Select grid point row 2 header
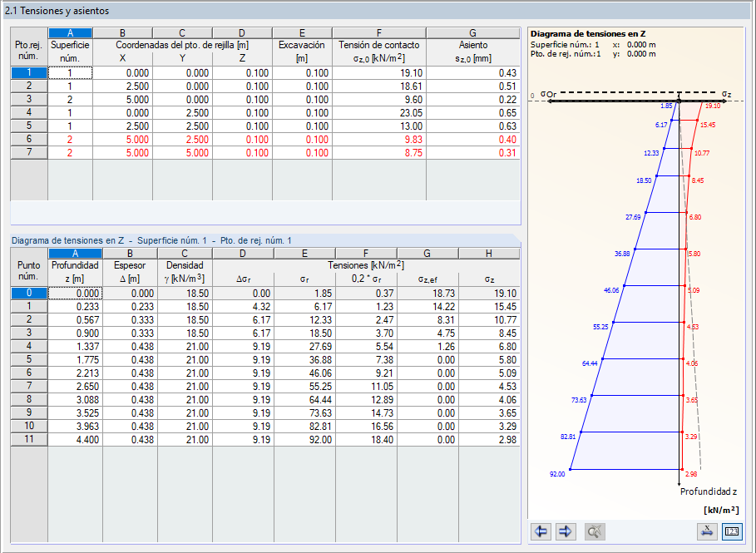The image size is (756, 553). [29, 86]
